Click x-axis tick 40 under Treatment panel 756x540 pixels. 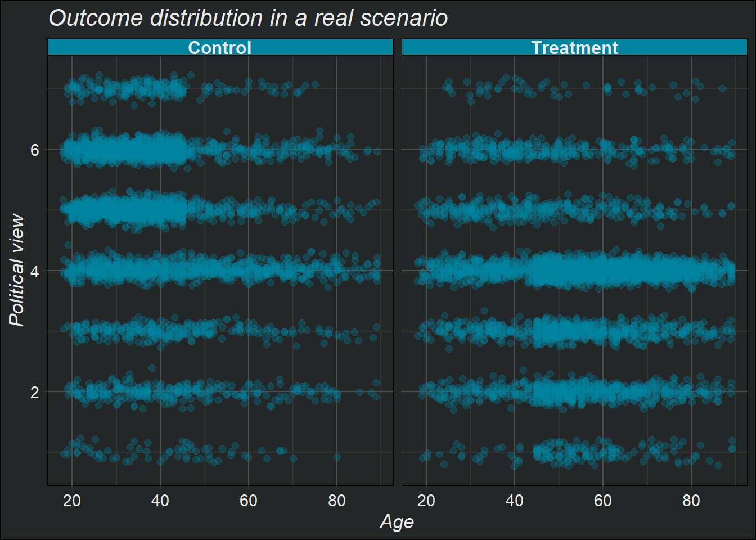coord(515,500)
